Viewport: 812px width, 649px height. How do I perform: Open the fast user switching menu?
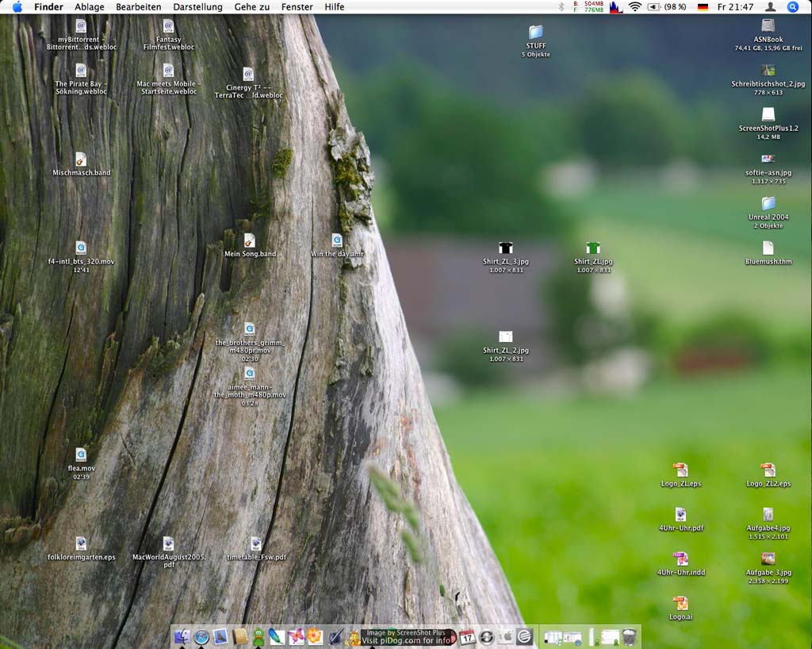tap(770, 7)
